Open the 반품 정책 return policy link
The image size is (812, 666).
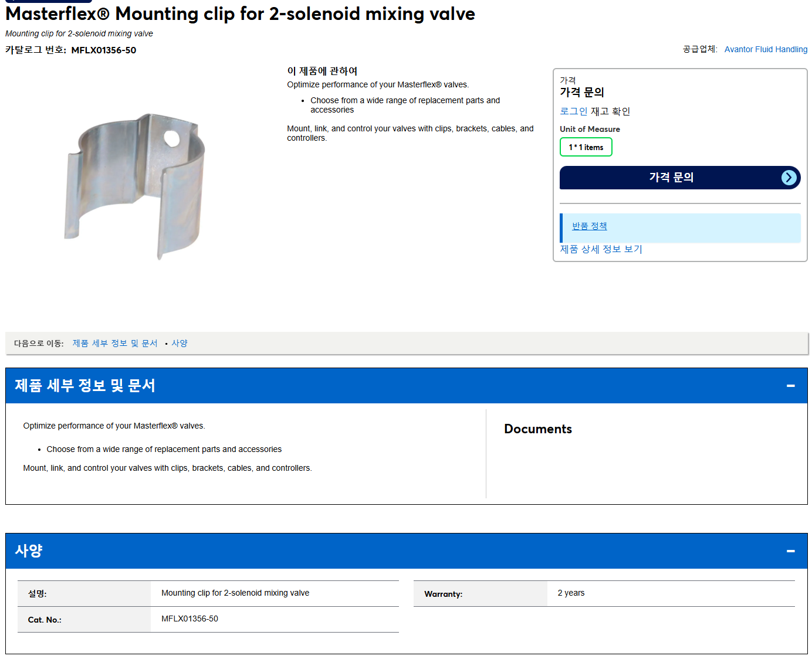pos(590,226)
